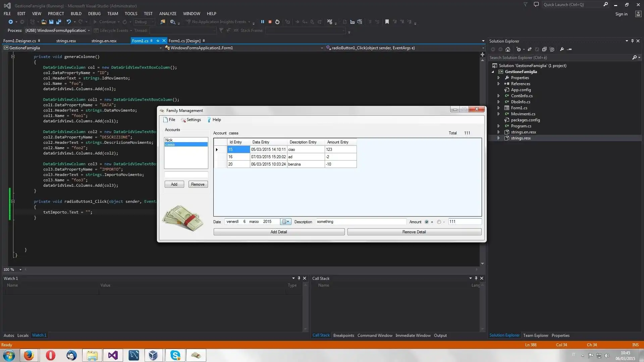Viewport: 644px width, 362px height.
Task: Expand the References node in Solution Explorer
Action: coord(499,83)
